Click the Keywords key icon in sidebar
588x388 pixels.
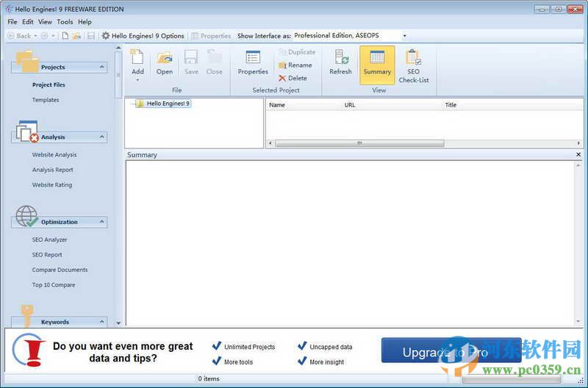[x=27, y=315]
